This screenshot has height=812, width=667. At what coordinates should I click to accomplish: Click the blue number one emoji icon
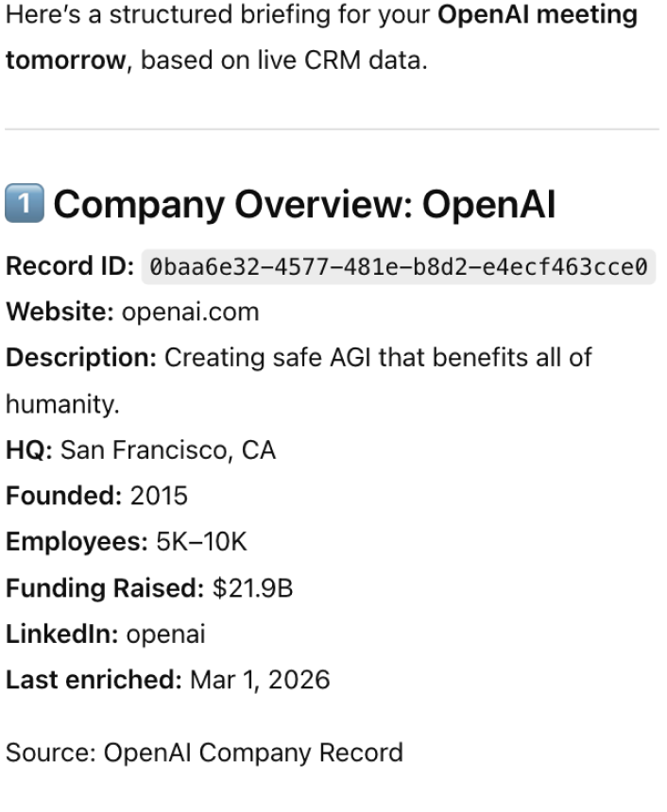point(25,204)
